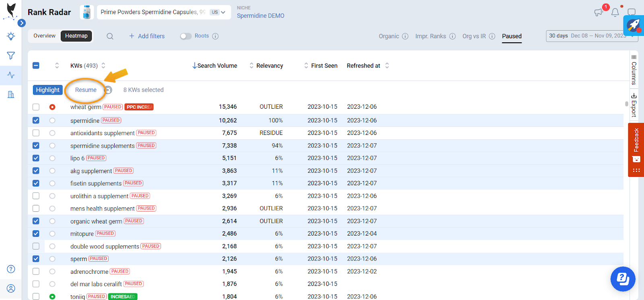Open the funnel filter sidebar icon
Viewport: 644px width, 300px height.
pyautogui.click(x=11, y=56)
